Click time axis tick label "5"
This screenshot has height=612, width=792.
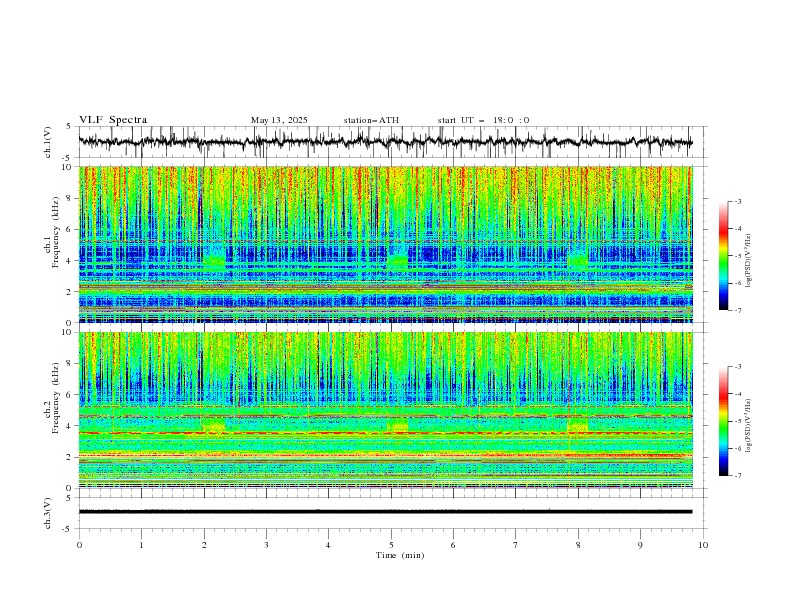(391, 545)
